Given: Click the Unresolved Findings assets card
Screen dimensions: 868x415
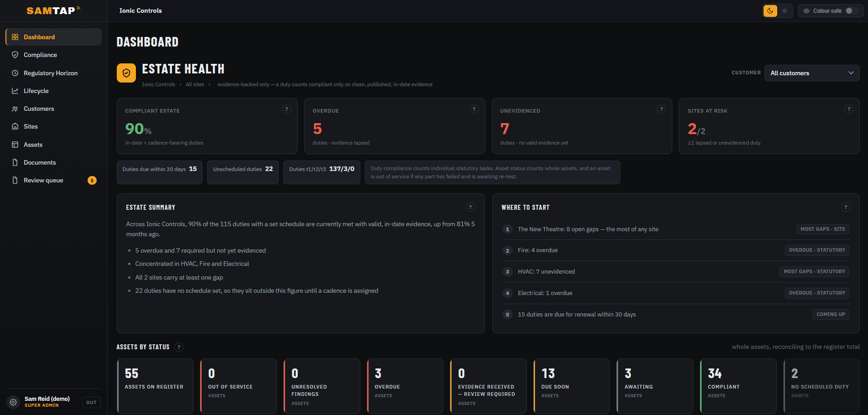Looking at the screenshot, I should click(x=322, y=386).
